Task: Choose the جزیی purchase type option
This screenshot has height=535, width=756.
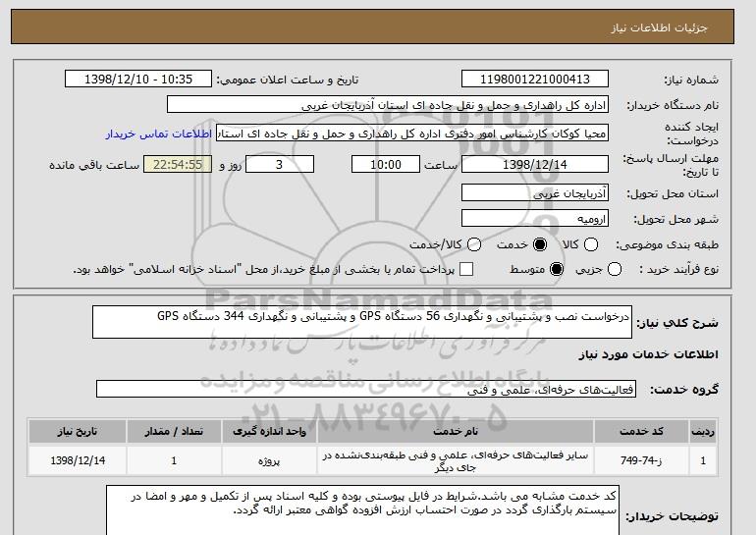Action: pyautogui.click(x=615, y=269)
